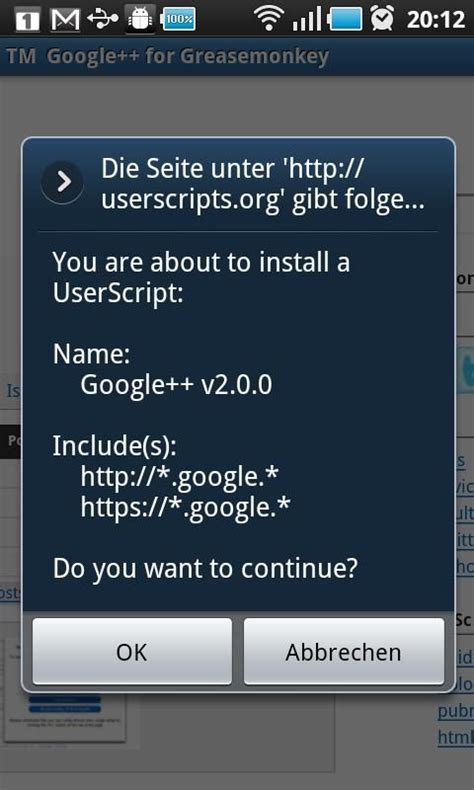The width and height of the screenshot is (474, 790).
Task: Tap the USB connection status icon
Action: [x=103, y=19]
